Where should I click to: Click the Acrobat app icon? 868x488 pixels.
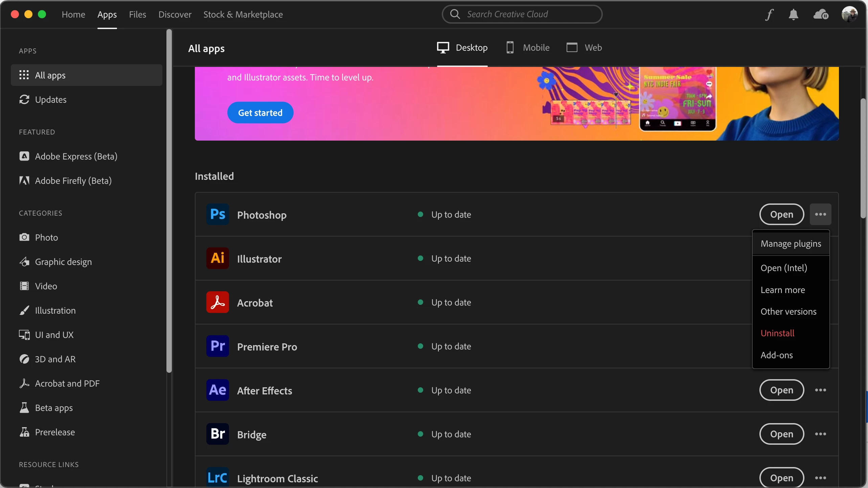(x=218, y=302)
